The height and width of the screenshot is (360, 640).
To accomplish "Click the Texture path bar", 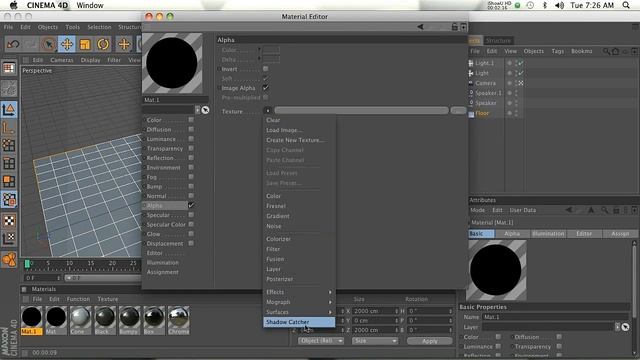I will click(x=361, y=111).
